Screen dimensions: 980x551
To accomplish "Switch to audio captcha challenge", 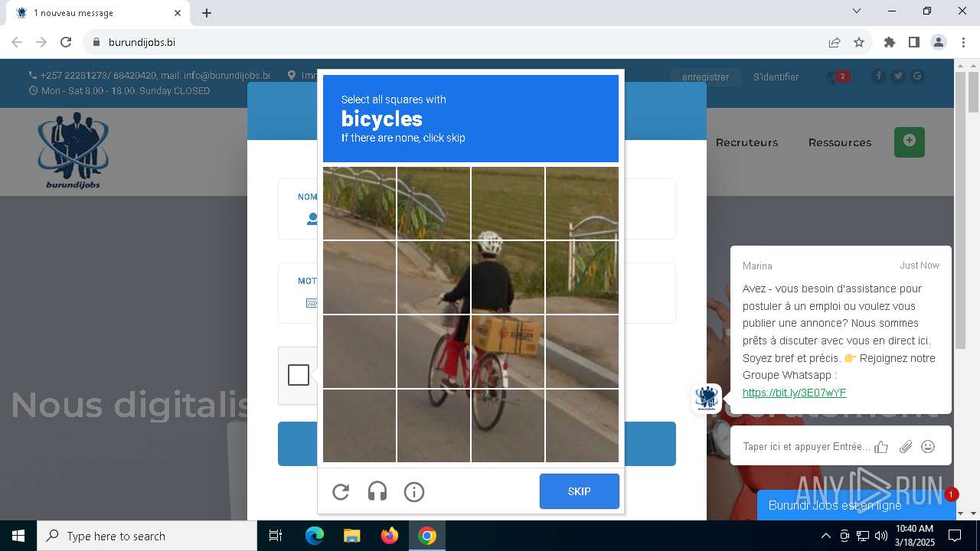I will [x=377, y=492].
